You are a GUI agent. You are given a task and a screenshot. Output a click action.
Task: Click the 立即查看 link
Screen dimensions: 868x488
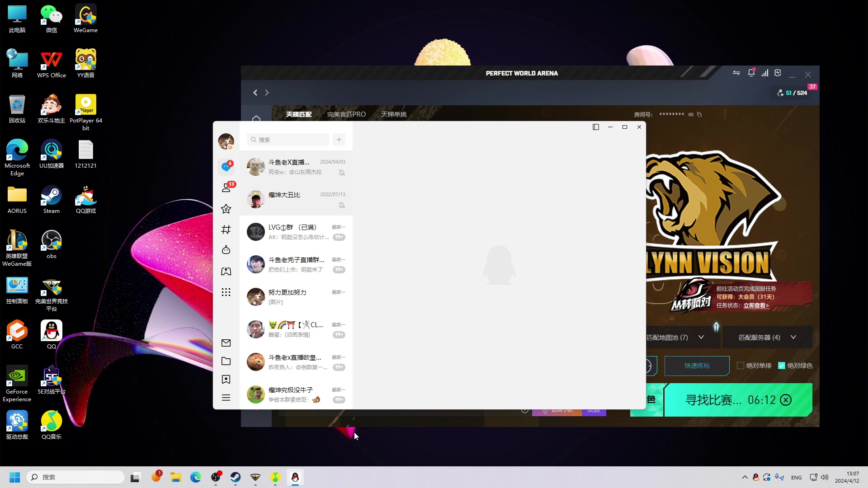coord(756,305)
